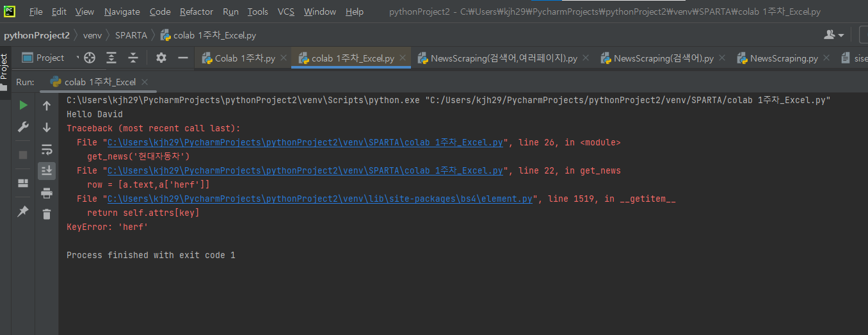868x335 pixels.
Task: Open the Project view dropdown
Action: 51,58
